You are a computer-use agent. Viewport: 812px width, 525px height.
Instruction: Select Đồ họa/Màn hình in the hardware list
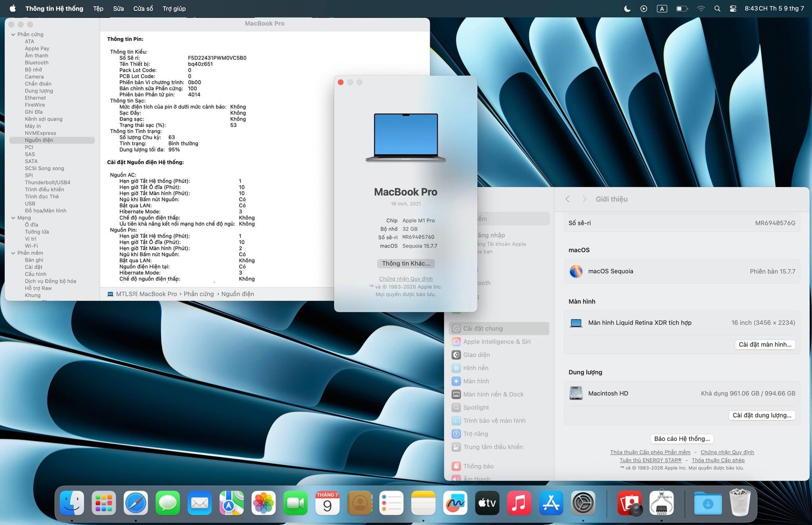46,211
